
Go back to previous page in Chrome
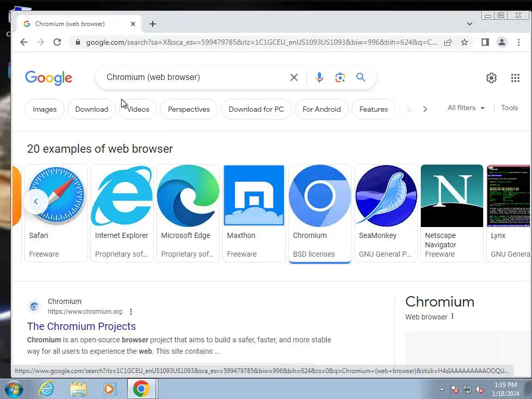point(24,42)
